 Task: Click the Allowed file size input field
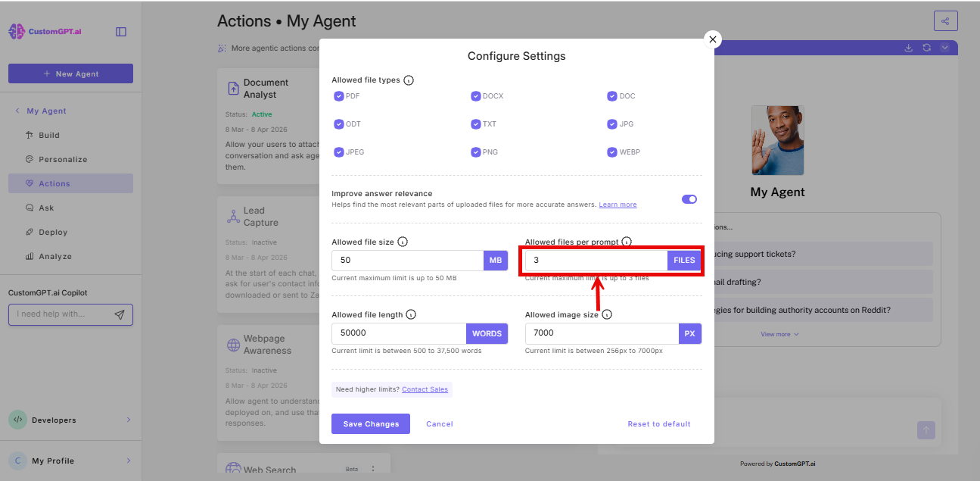tap(407, 260)
